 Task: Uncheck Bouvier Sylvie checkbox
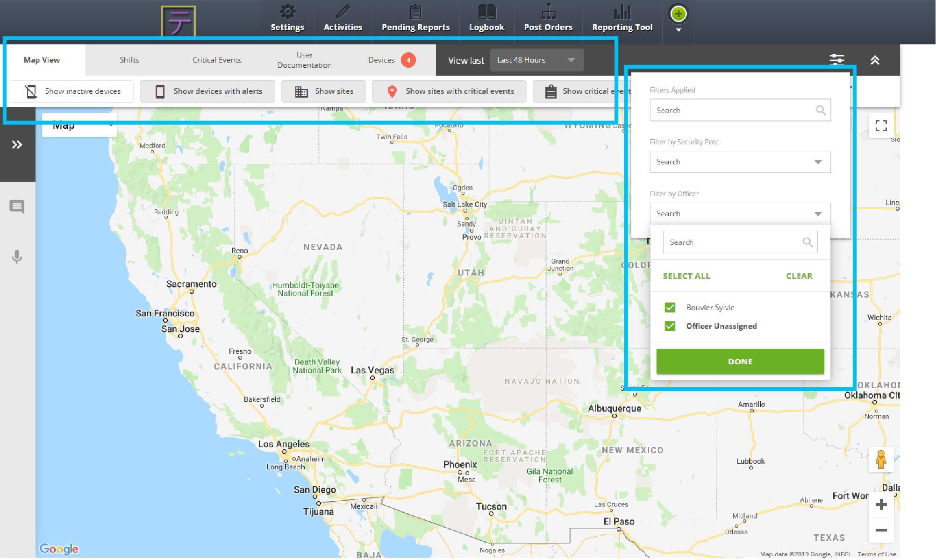670,307
